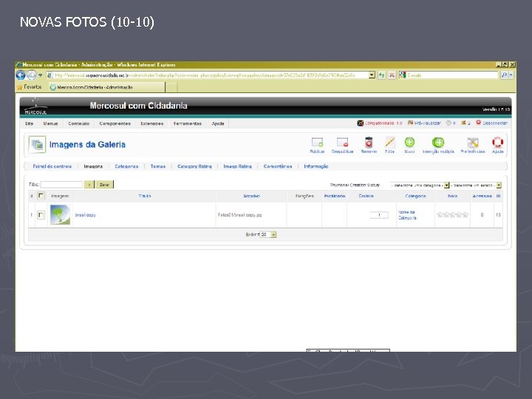
Task: Open the Extensões menu
Action: (152, 123)
